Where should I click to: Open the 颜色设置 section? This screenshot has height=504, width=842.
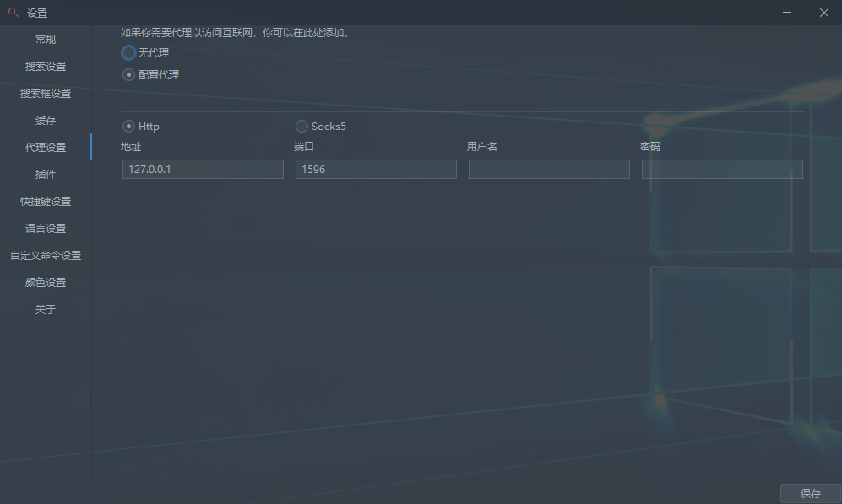[x=46, y=282]
